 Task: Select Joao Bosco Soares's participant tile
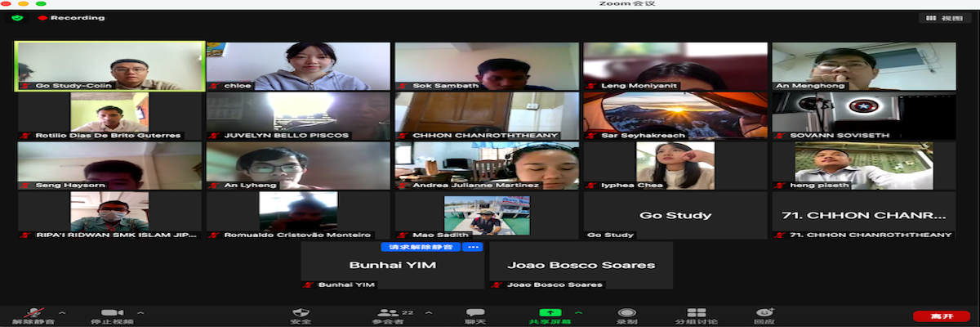coord(581,265)
